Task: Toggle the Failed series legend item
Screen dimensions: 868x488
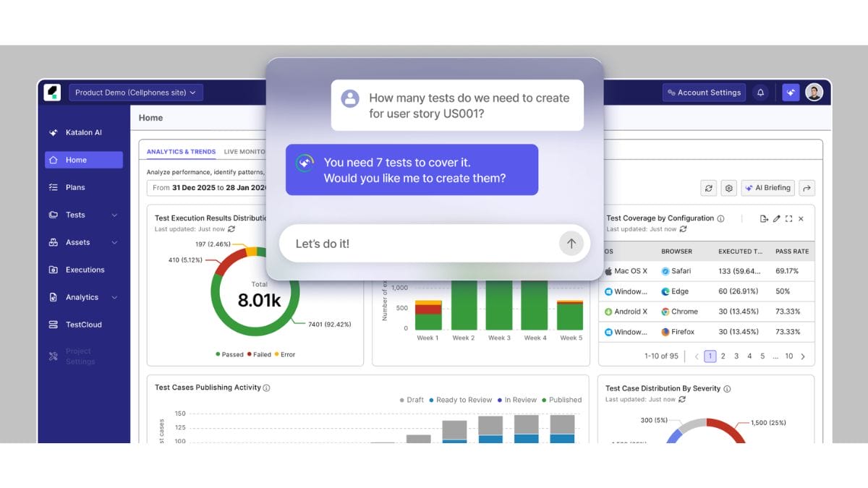Action: pos(260,354)
